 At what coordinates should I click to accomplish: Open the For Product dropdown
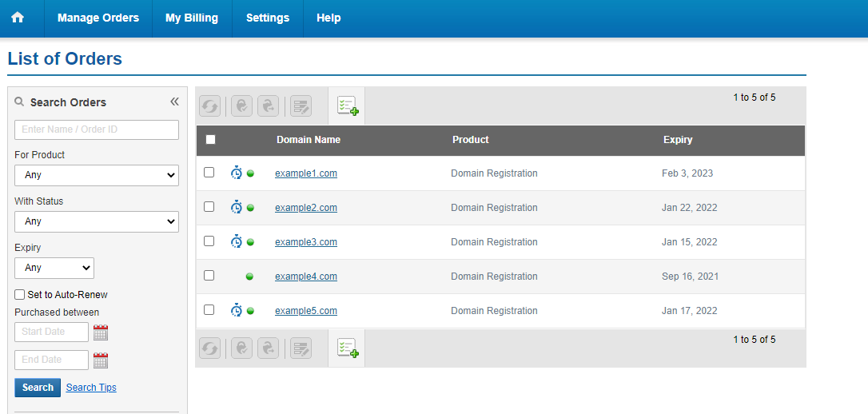tap(97, 175)
